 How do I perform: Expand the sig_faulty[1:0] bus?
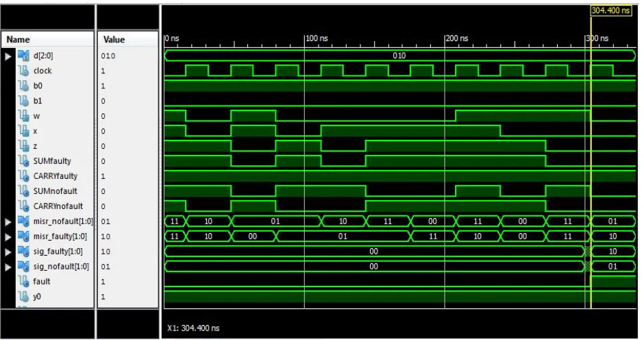[x=8, y=252]
